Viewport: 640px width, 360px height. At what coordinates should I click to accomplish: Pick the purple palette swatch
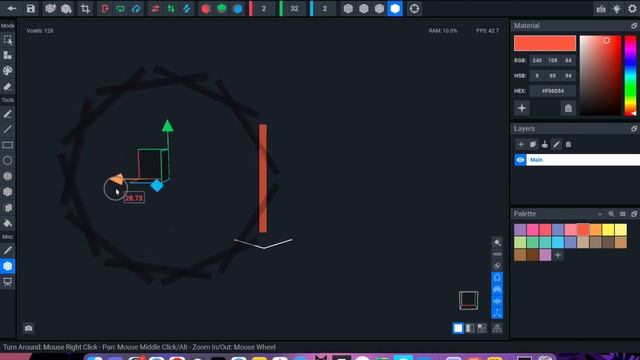[520, 229]
